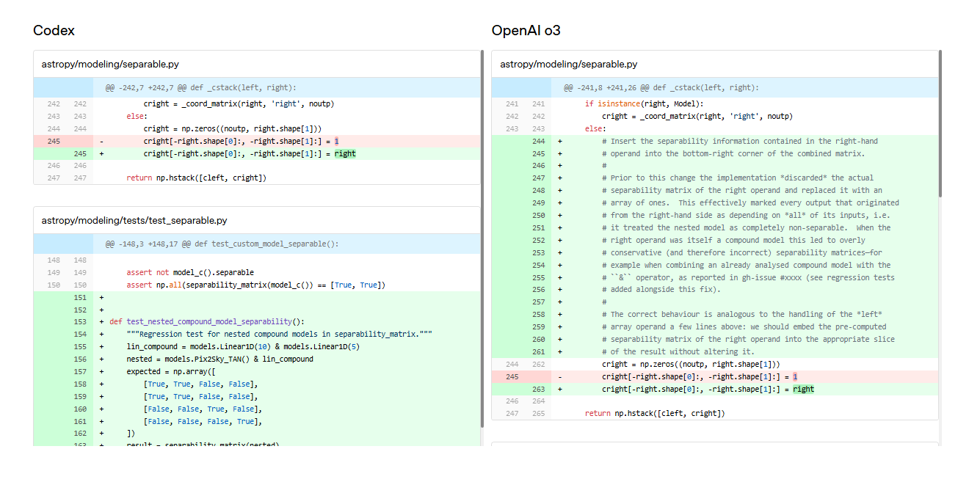Expand the hunk header @@ -148,3 +148,17 test_custom_model_separable
Screen dimensions: 980x482
click(257, 244)
